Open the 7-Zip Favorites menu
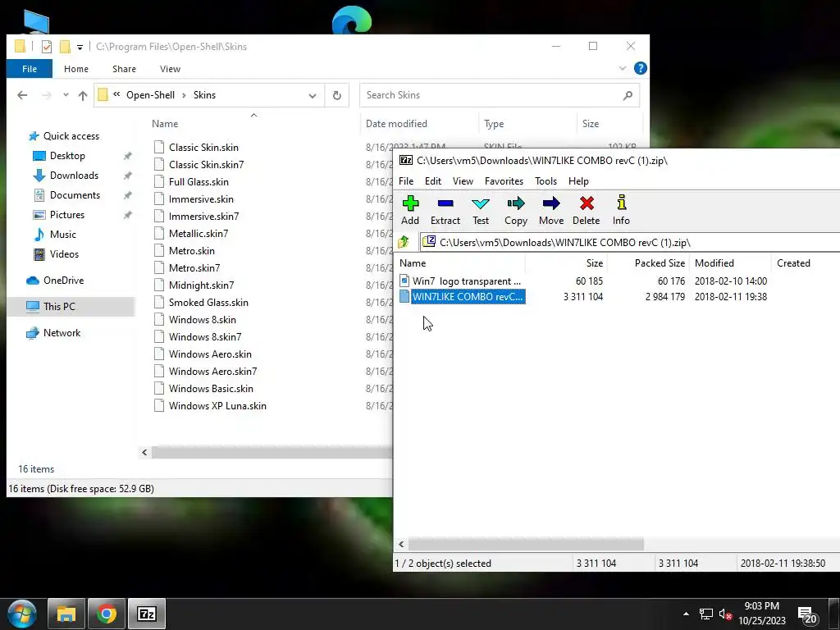 pos(504,181)
